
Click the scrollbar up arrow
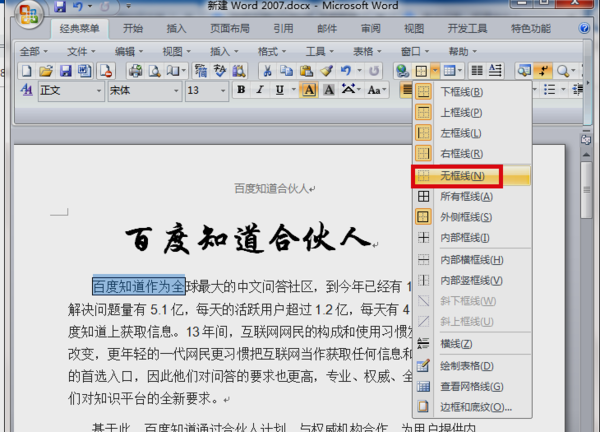tap(586, 155)
